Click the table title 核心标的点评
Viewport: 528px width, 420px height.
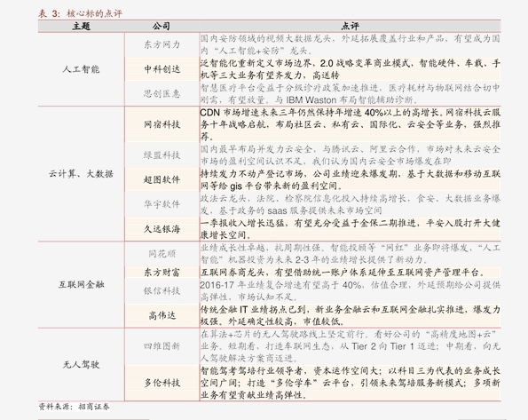[x=94, y=13]
